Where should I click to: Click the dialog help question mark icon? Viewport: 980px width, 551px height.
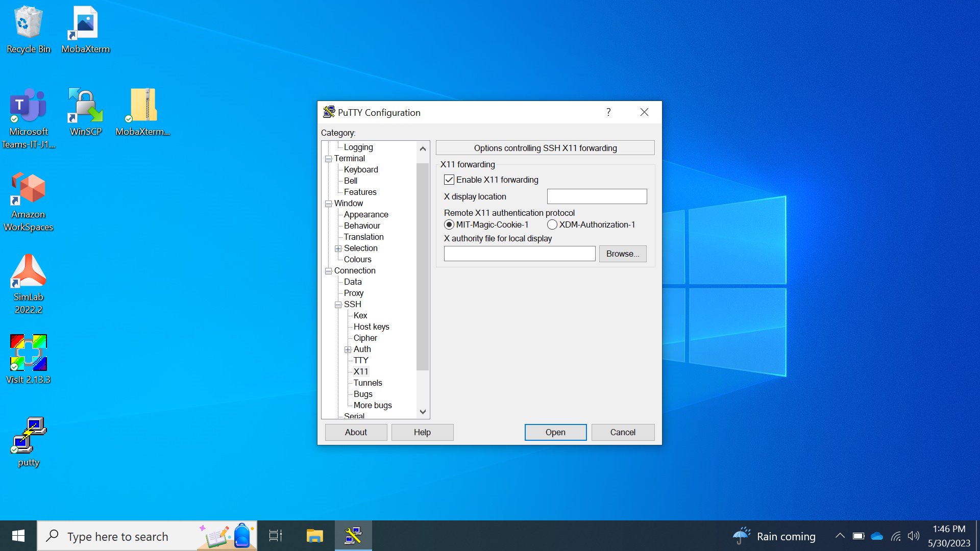coord(608,112)
